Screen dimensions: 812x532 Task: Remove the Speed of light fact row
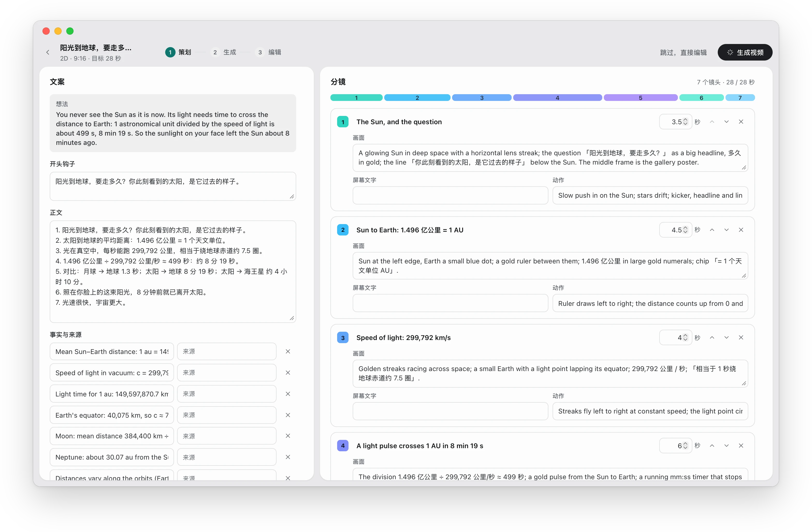pyautogui.click(x=288, y=373)
